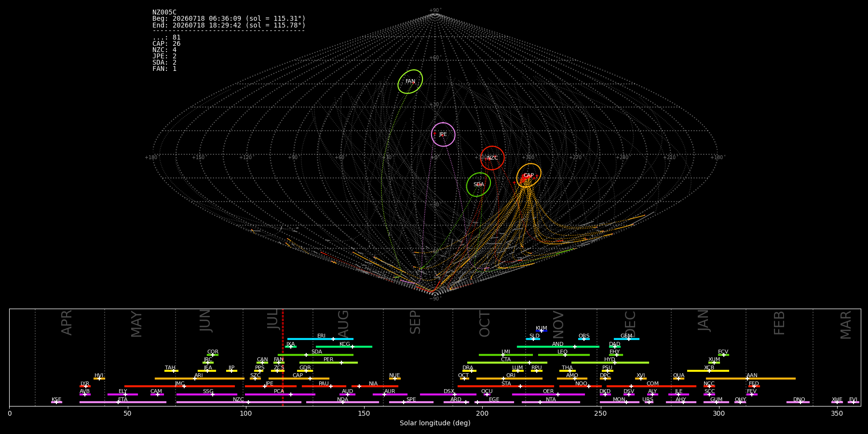Click the DEC month label in timeline
This screenshot has width=868, height=434.
(631, 323)
